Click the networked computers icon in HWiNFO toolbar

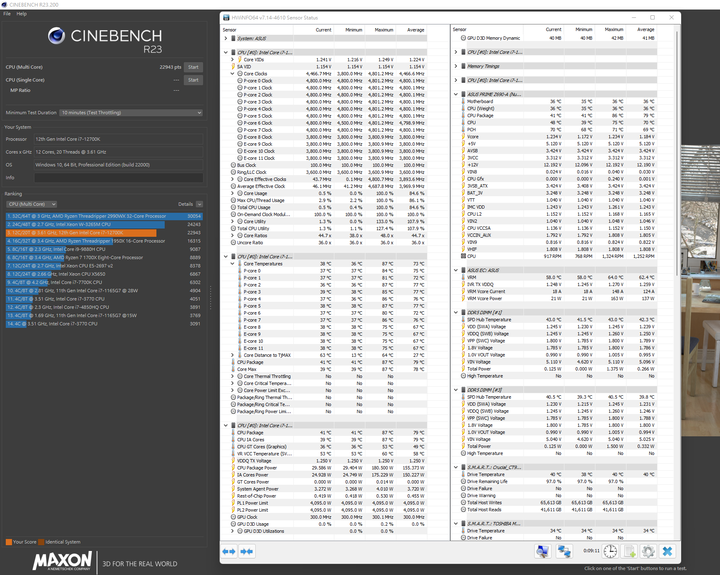coord(564,551)
